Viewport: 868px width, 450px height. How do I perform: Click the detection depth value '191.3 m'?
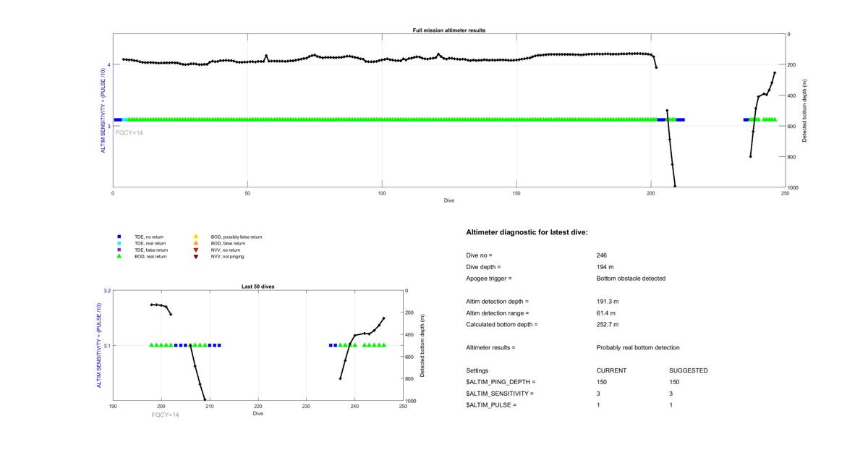[x=608, y=301]
